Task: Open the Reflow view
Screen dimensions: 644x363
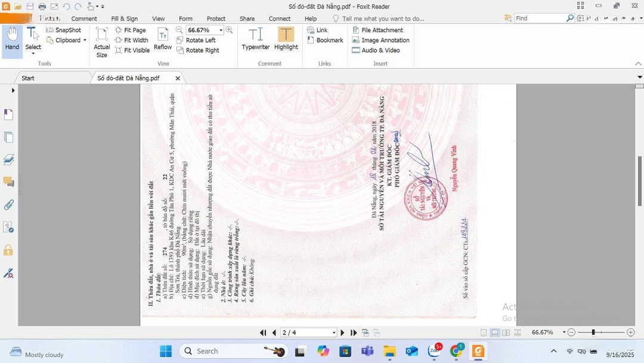Action: 162,39
